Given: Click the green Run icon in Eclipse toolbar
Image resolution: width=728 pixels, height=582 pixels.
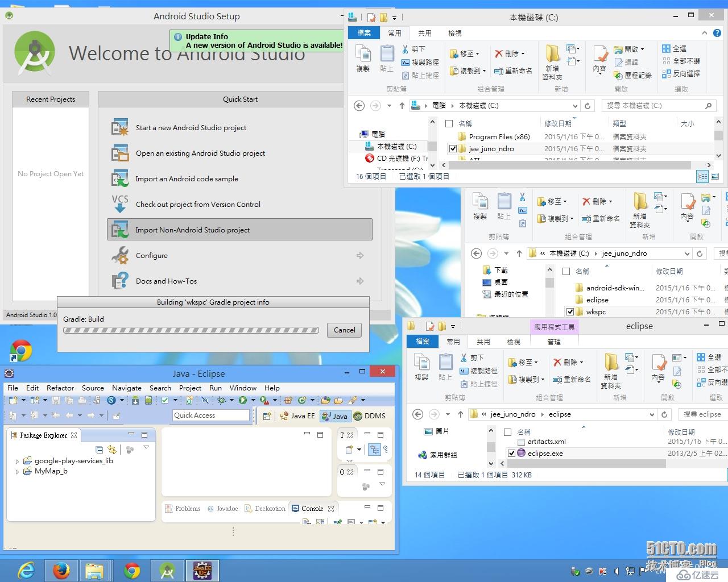Looking at the screenshot, I should (x=242, y=400).
